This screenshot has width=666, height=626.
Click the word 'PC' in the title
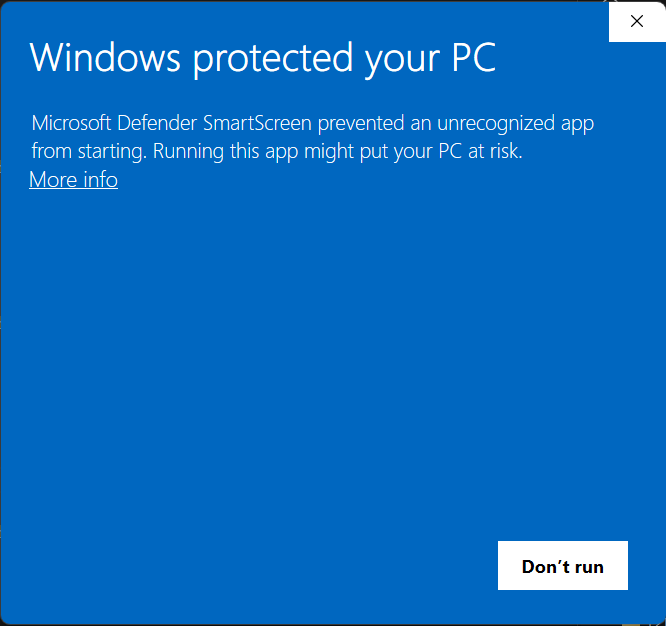coord(472,58)
